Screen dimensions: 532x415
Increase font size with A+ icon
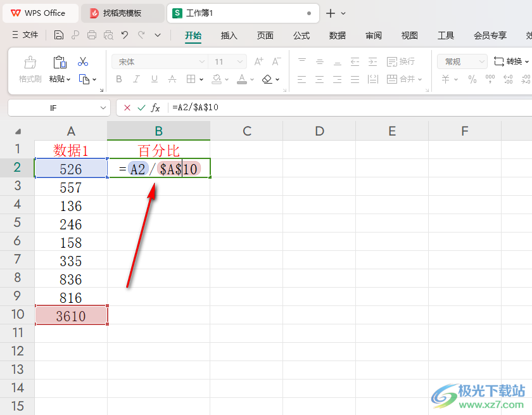point(258,61)
